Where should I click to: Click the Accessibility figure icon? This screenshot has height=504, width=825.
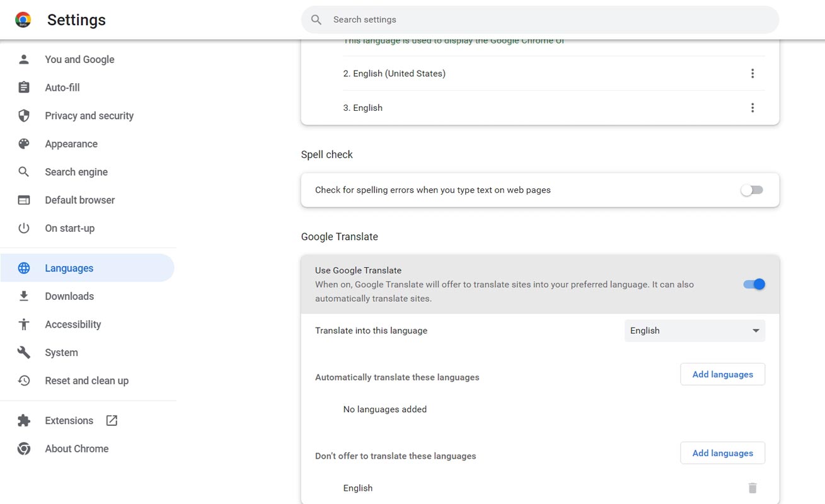point(24,324)
